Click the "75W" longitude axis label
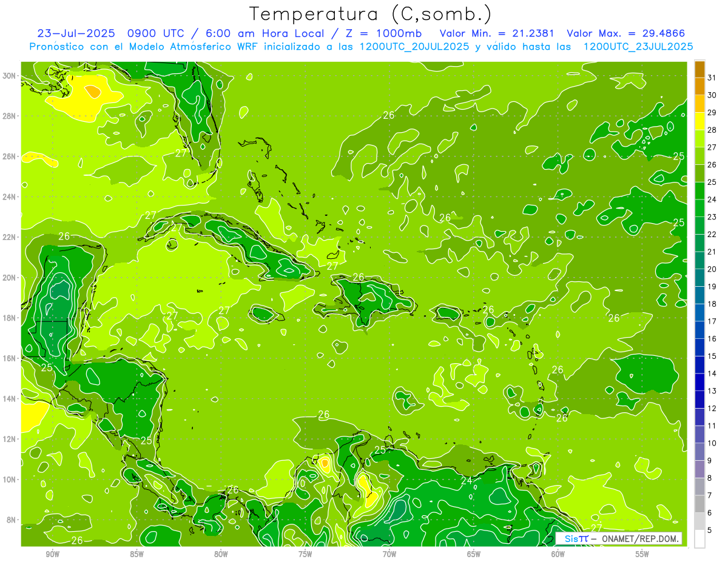 point(305,554)
